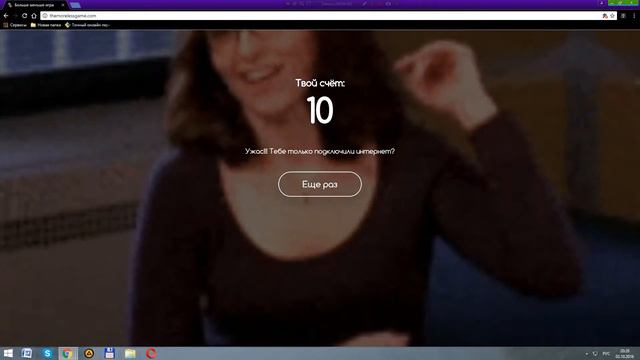Click the "Ужас!!! Тебе только подключили интернет?" message
Viewport: 640px width, 360px height.
coord(320,151)
